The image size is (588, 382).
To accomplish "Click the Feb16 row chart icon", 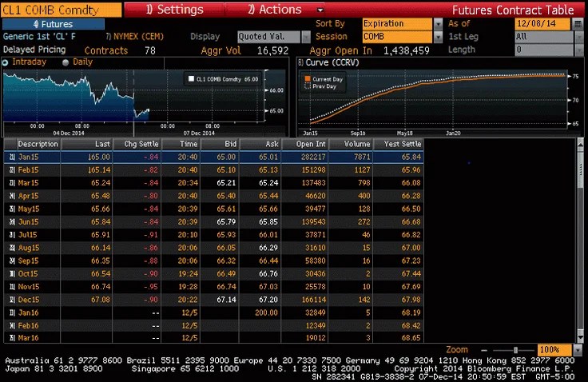I will click(12, 326).
